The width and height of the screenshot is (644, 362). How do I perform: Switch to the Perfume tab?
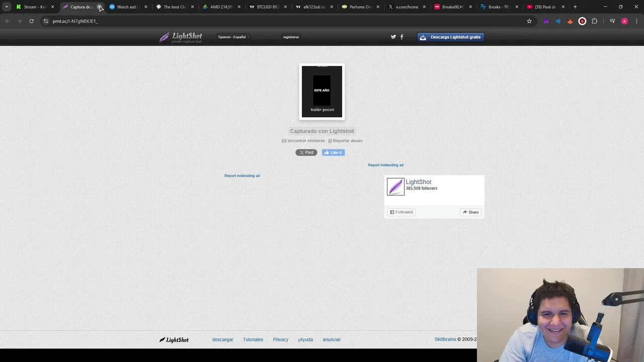click(x=360, y=7)
